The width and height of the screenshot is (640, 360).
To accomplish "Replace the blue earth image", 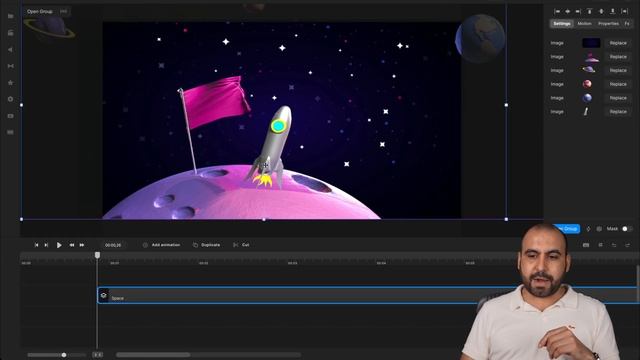I will [618, 98].
